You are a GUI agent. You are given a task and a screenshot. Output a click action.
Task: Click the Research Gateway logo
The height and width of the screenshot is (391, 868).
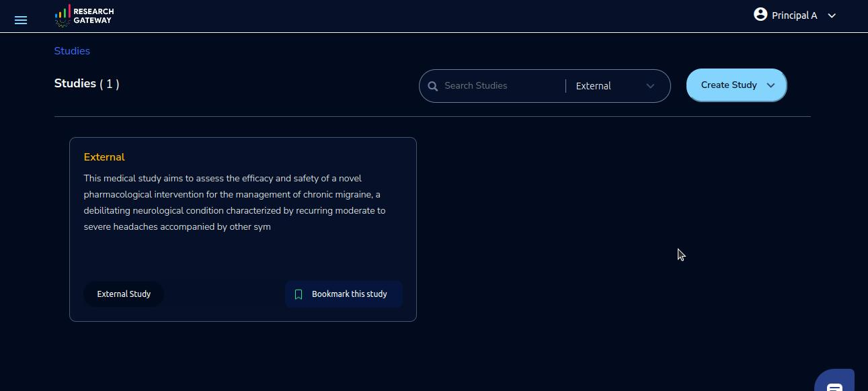point(84,15)
